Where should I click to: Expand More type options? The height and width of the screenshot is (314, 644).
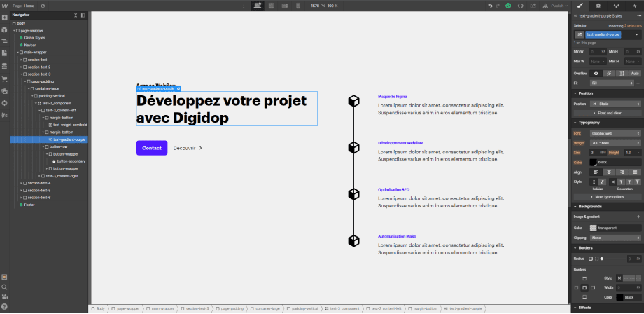[607, 197]
